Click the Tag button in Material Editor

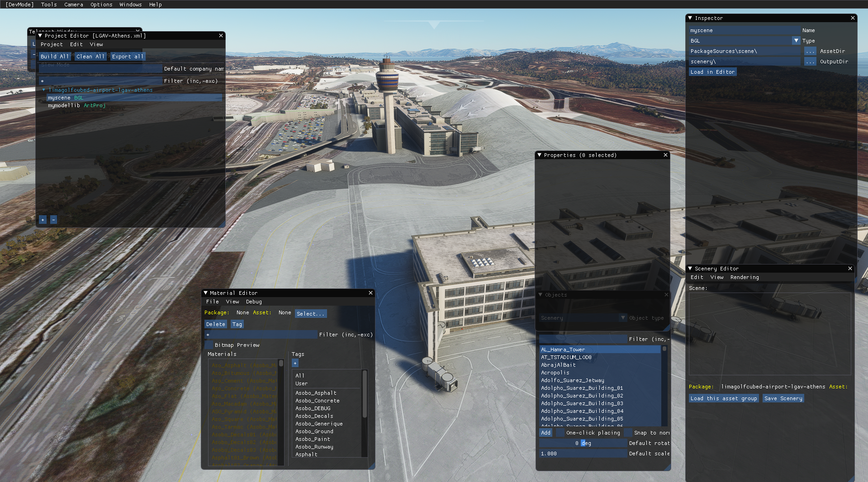pos(237,324)
